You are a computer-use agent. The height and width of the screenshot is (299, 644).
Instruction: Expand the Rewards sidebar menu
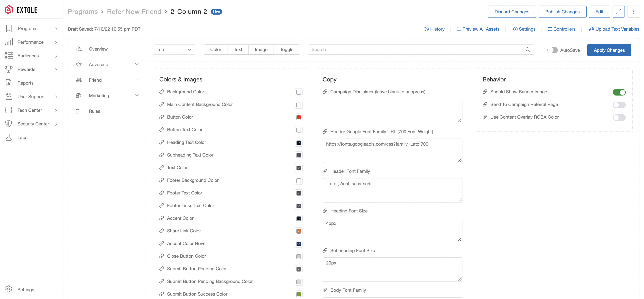pyautogui.click(x=56, y=70)
